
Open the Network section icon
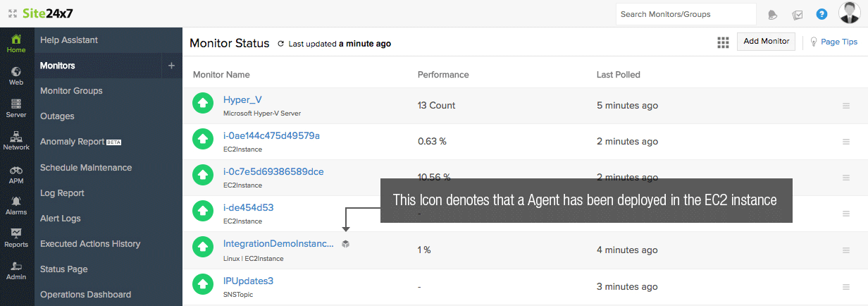pos(16,140)
